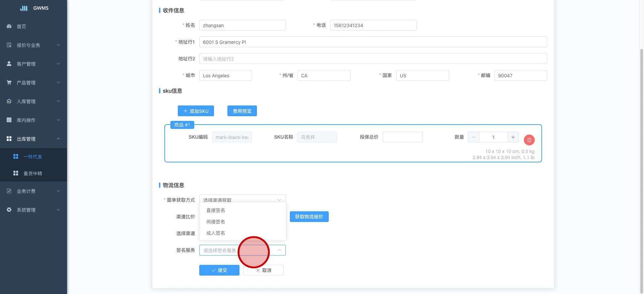Image resolution: width=644 pixels, height=294 pixels.
Task: Click the 入库管理 warehouse icon
Action: click(9, 101)
